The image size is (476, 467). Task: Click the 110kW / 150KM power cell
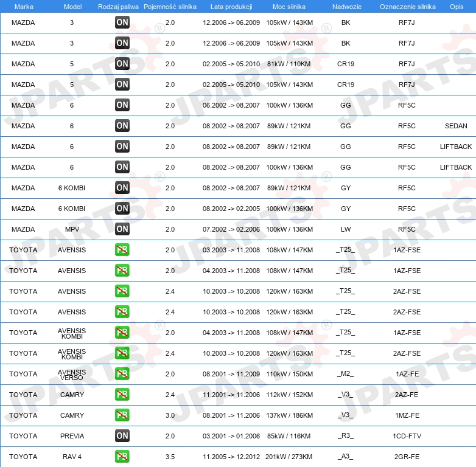[289, 374]
